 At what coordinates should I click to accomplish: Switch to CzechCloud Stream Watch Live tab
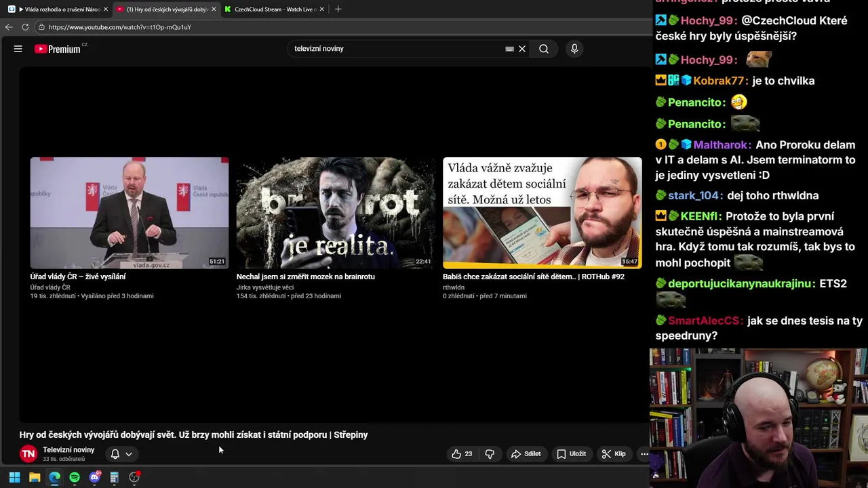[274, 9]
